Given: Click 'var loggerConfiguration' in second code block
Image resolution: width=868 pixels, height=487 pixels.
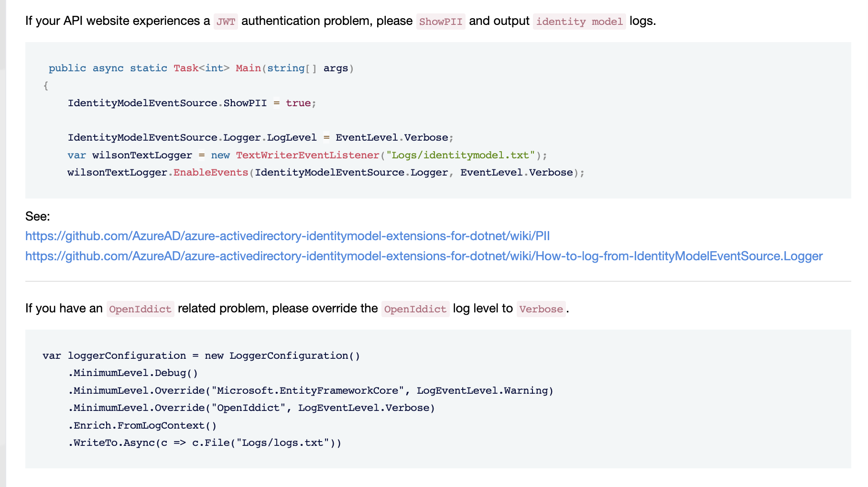Looking at the screenshot, I should [114, 356].
